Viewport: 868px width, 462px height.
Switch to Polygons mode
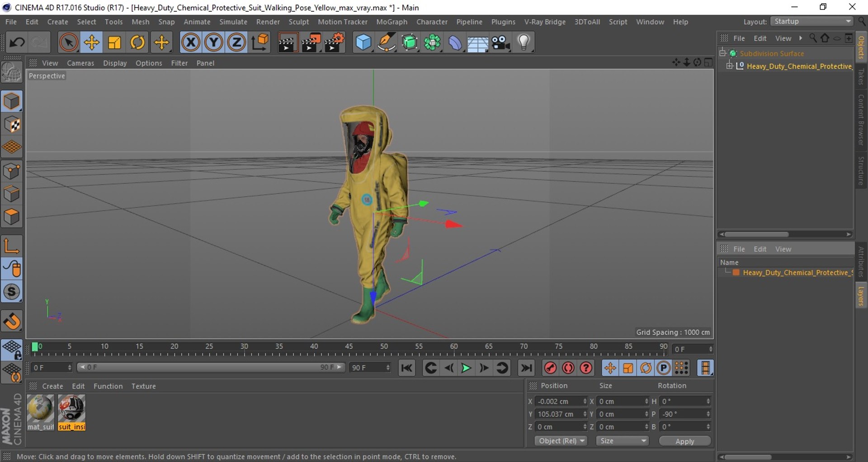12,217
